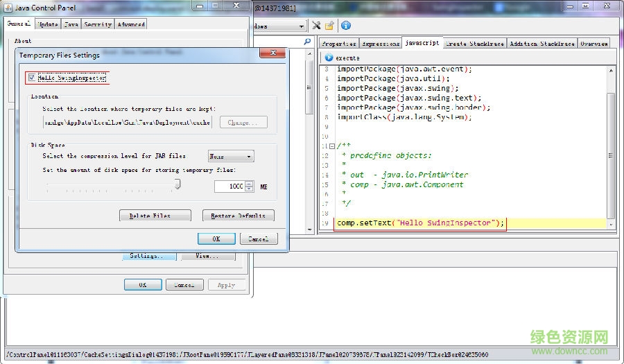Open the JAR compression level dropdown

(231, 157)
